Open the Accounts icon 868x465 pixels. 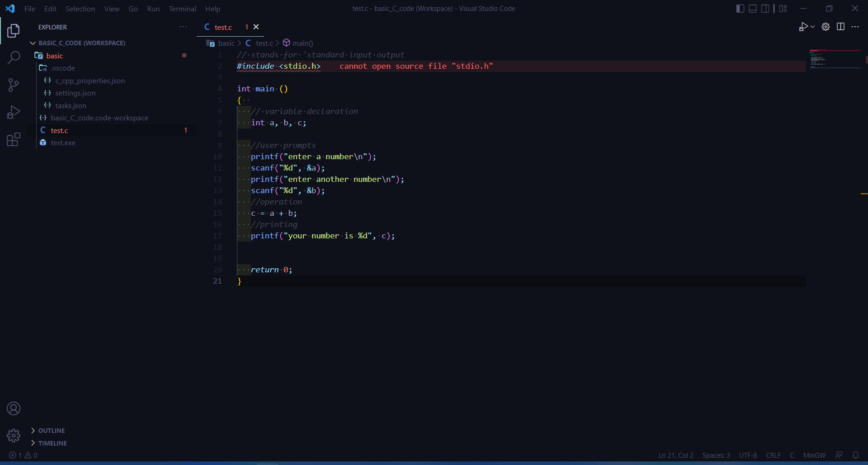tap(14, 408)
